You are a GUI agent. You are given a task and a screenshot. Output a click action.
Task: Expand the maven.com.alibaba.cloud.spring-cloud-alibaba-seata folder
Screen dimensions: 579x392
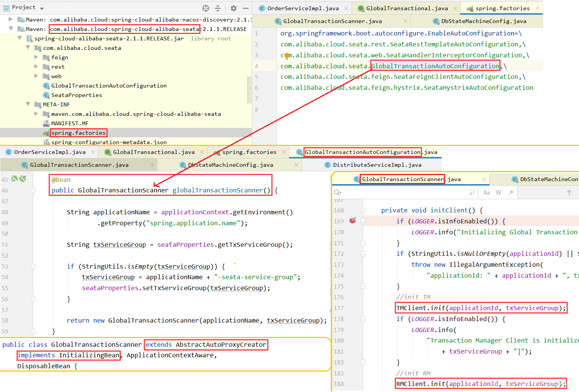coord(36,114)
